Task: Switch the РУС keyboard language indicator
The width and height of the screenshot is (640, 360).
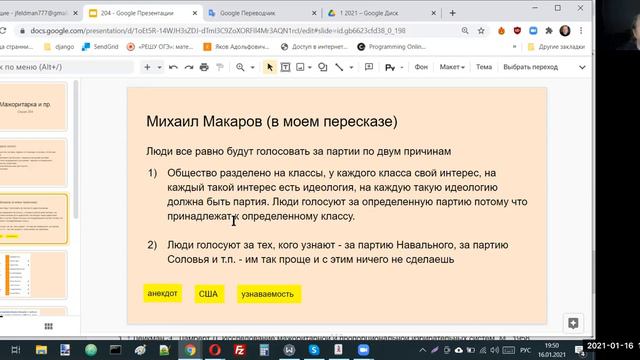Action: tap(525, 350)
